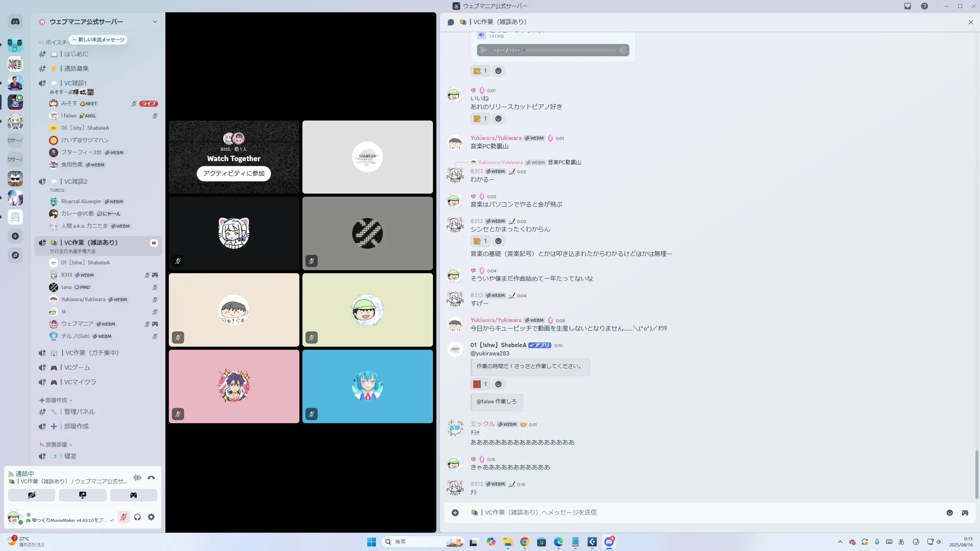Join the VCゲーム voice channel
Viewport: 980px width, 551px height.
coord(77,367)
